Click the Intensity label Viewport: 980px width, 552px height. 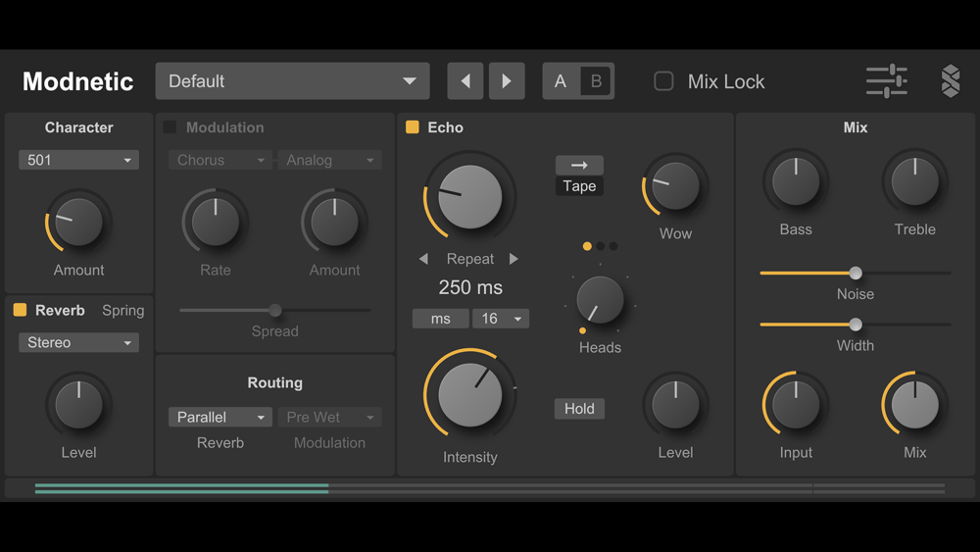tap(470, 458)
